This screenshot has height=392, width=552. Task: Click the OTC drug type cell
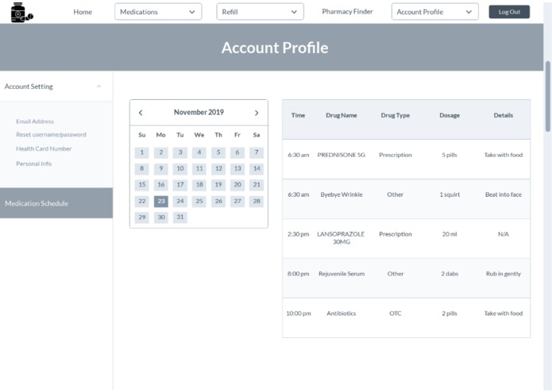pos(396,313)
